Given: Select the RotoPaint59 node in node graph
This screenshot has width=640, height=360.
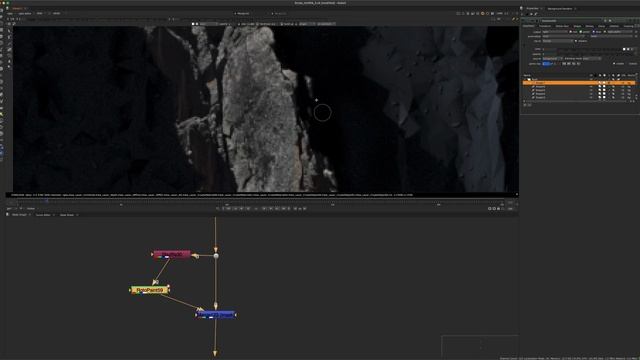Looking at the screenshot, I should [x=150, y=290].
